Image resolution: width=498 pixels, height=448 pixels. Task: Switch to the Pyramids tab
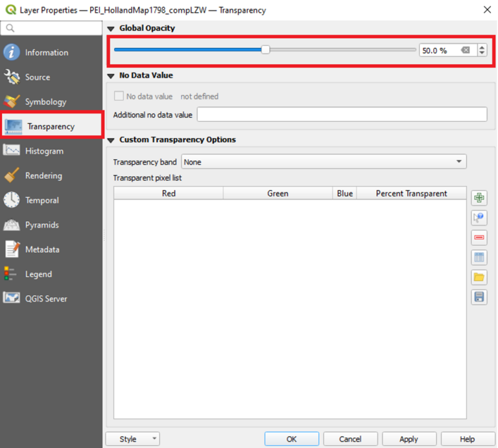tap(41, 225)
